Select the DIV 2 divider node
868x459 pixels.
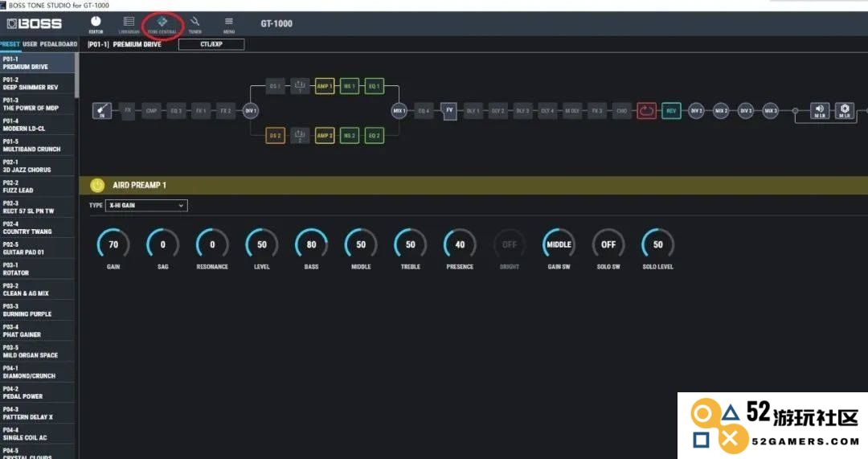[696, 111]
